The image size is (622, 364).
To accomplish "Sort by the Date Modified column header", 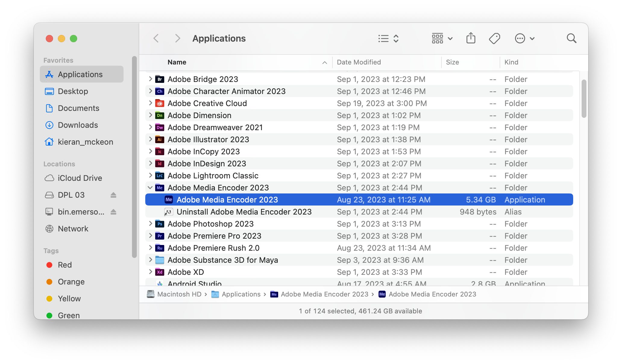I will click(x=387, y=62).
